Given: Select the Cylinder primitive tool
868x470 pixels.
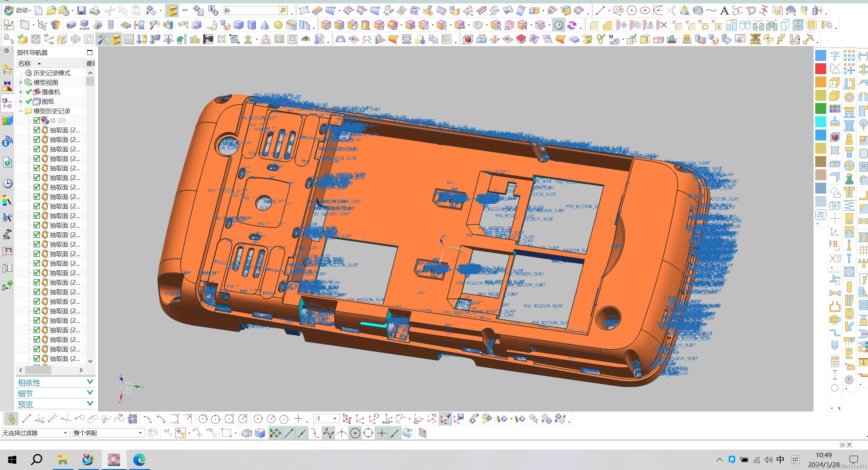Looking at the screenshot, I should [252, 25].
